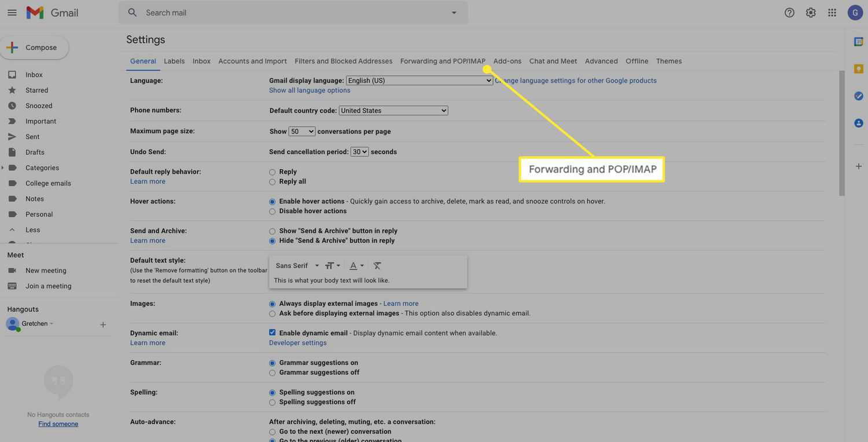Image resolution: width=868 pixels, height=442 pixels.
Task: Click the search magnifier icon
Action: [133, 12]
